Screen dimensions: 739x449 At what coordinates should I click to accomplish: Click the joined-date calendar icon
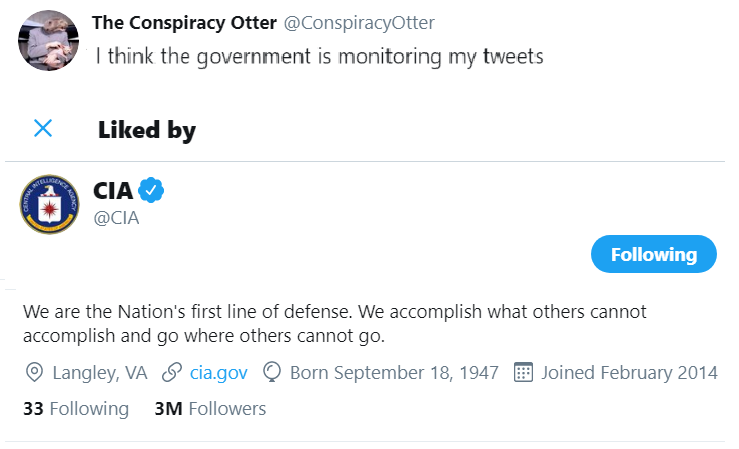521,373
